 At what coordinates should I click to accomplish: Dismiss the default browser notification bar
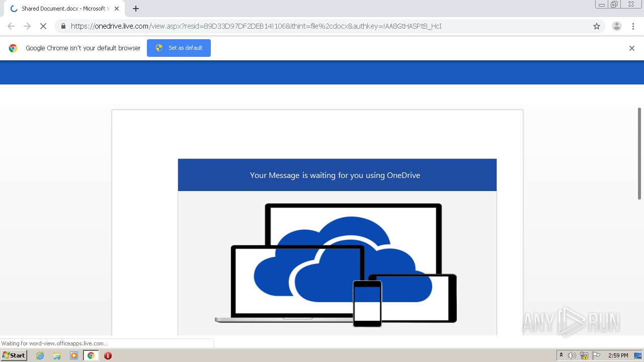coord(632,48)
